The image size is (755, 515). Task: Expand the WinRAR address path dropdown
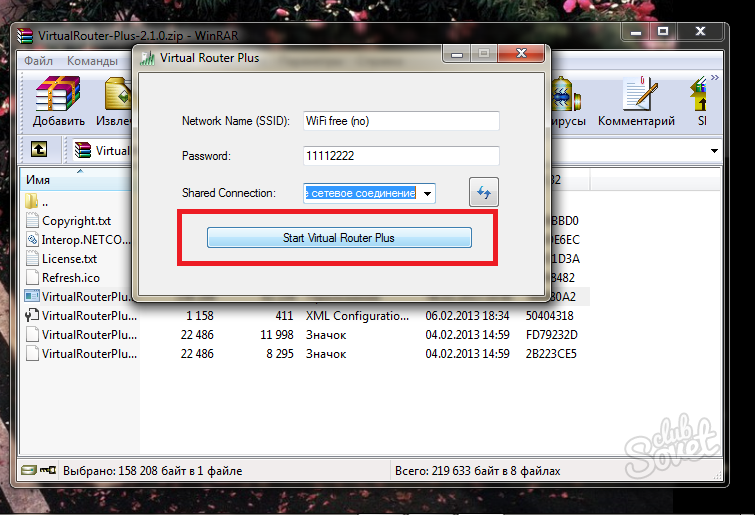tap(714, 151)
